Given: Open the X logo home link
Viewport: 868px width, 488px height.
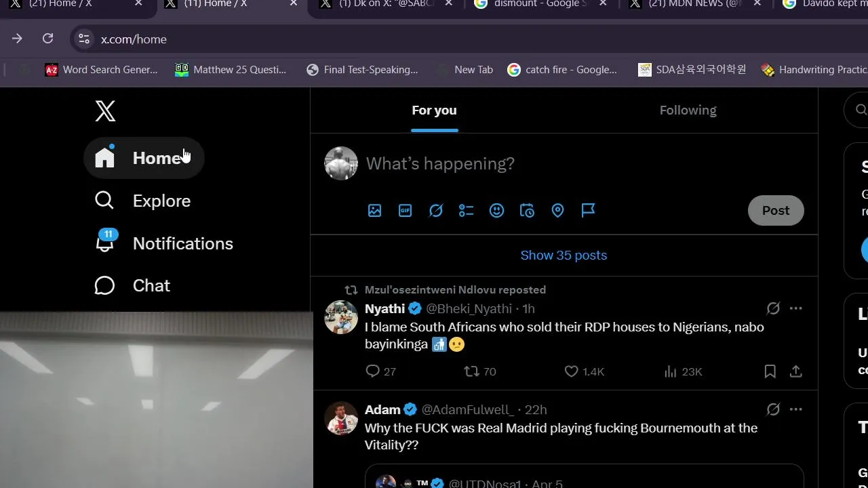Looking at the screenshot, I should [x=105, y=111].
